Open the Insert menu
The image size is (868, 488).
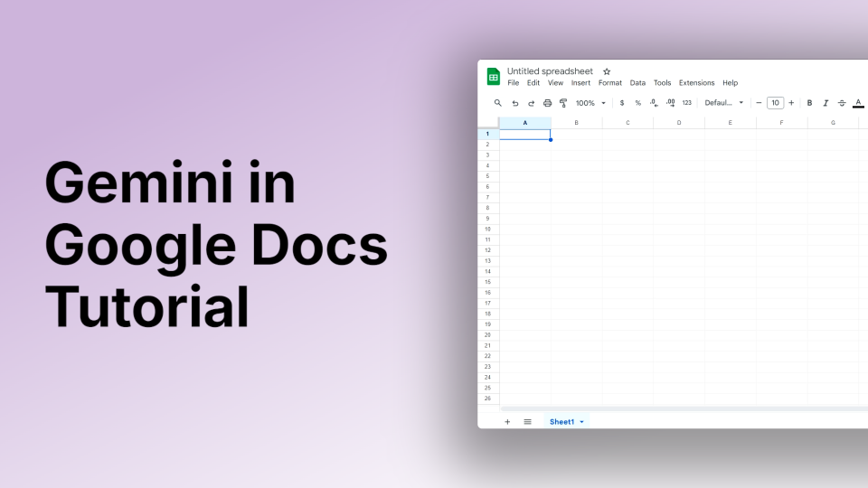[580, 83]
